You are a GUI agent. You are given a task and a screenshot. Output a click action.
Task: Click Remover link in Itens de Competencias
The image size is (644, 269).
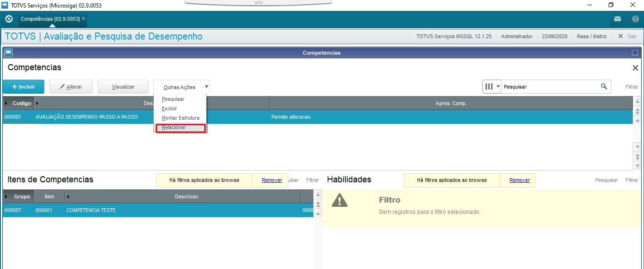[272, 180]
